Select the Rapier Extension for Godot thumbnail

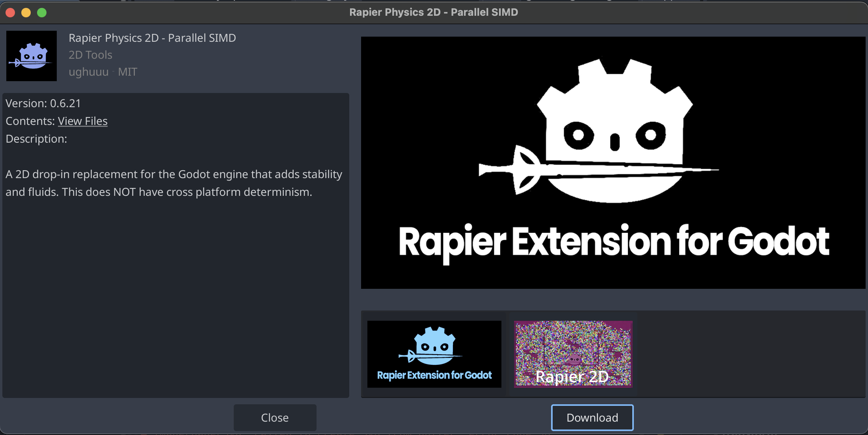434,354
